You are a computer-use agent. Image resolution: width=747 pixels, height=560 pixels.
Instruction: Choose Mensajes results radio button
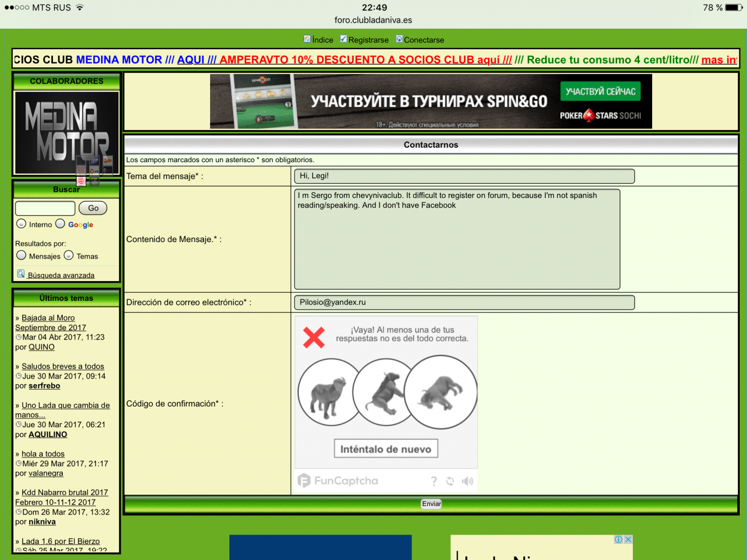21,255
